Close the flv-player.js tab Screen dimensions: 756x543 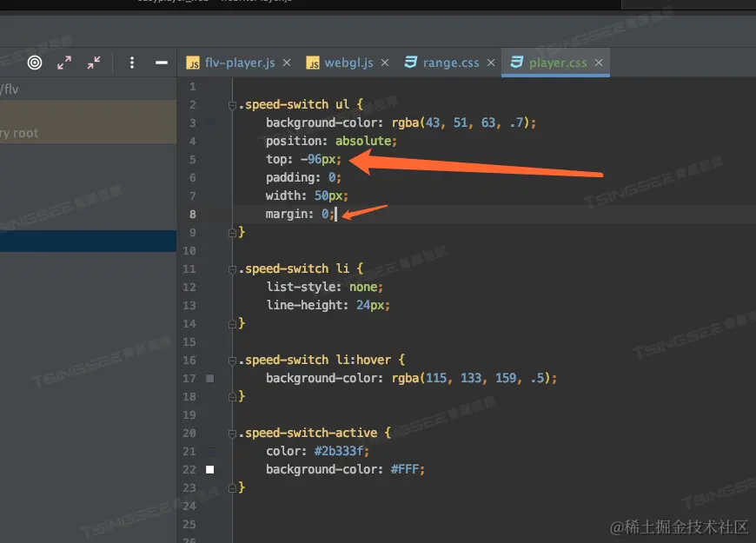pos(287,63)
